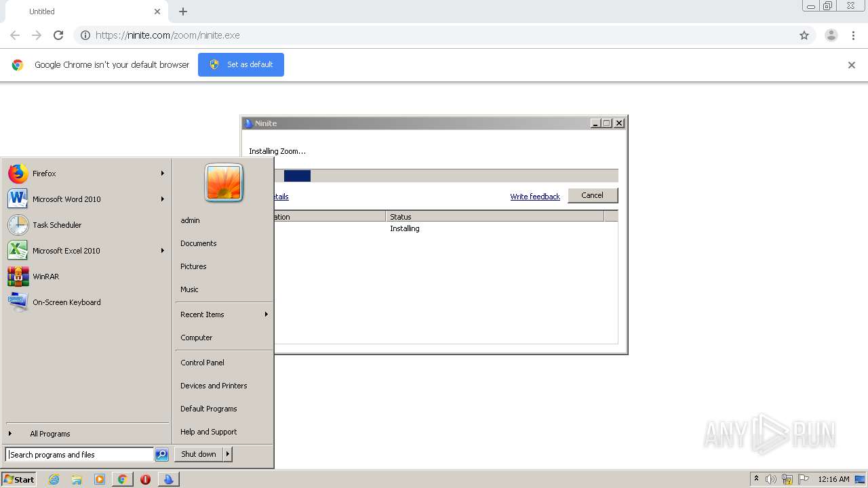868x488 pixels.
Task: Reload the Chrome page
Action: (x=58, y=35)
